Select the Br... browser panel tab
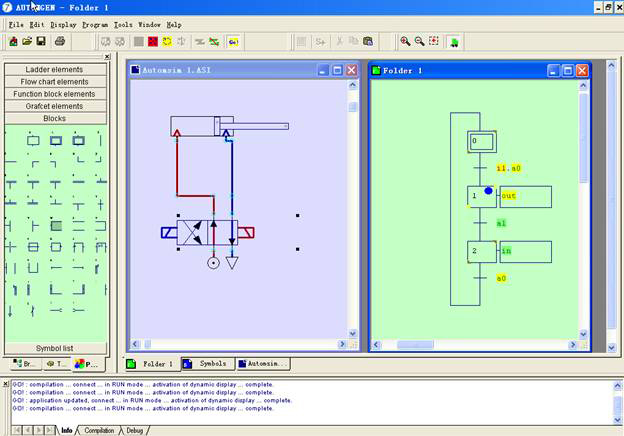Image resolution: width=624 pixels, height=436 pixels. (24, 364)
